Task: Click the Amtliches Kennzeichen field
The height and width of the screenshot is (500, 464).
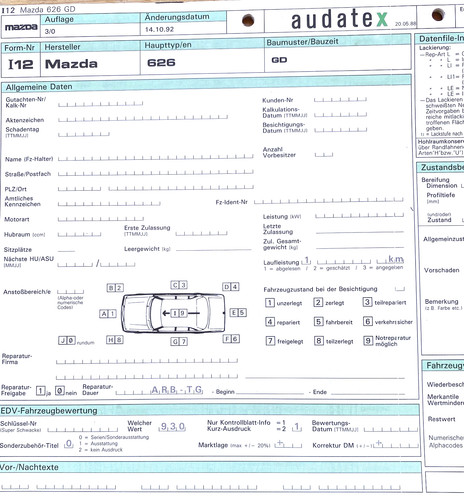Action: point(109,203)
